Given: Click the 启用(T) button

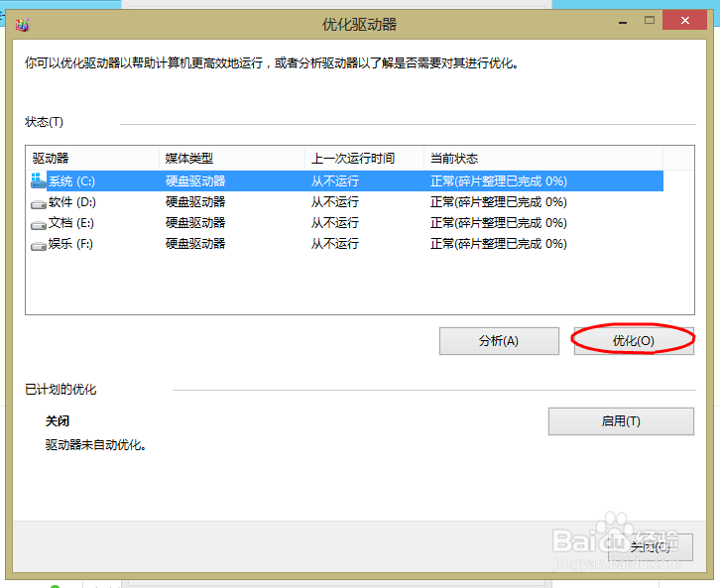Looking at the screenshot, I should coord(621,420).
